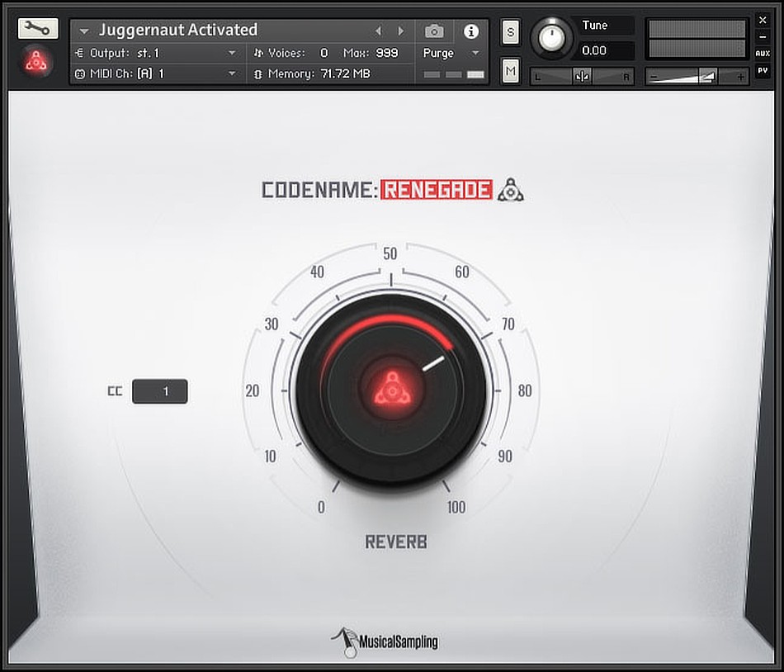Click the triangle emblem beside RENEGADE

pyautogui.click(x=511, y=190)
